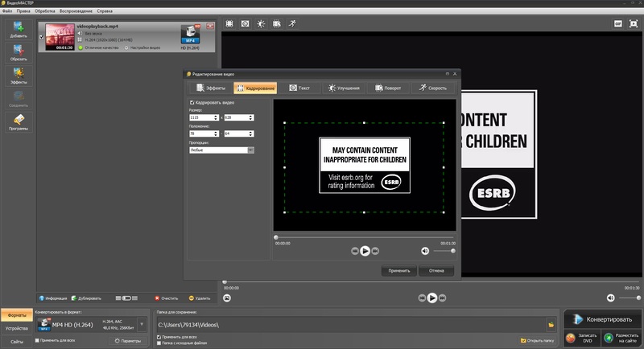Click Очистить to clear the list
Screen dimensions: 644x349
click(x=167, y=298)
